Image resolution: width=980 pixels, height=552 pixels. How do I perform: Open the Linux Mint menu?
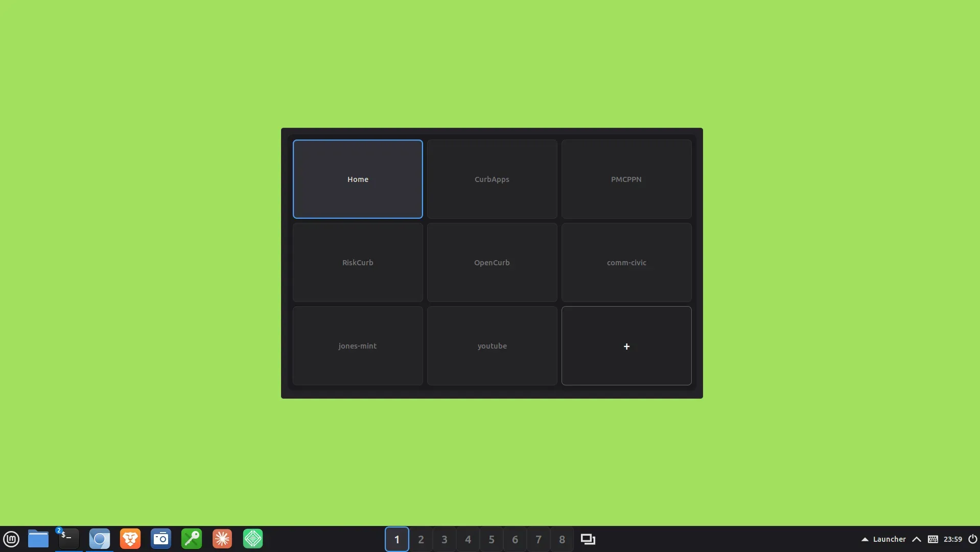[x=11, y=539]
